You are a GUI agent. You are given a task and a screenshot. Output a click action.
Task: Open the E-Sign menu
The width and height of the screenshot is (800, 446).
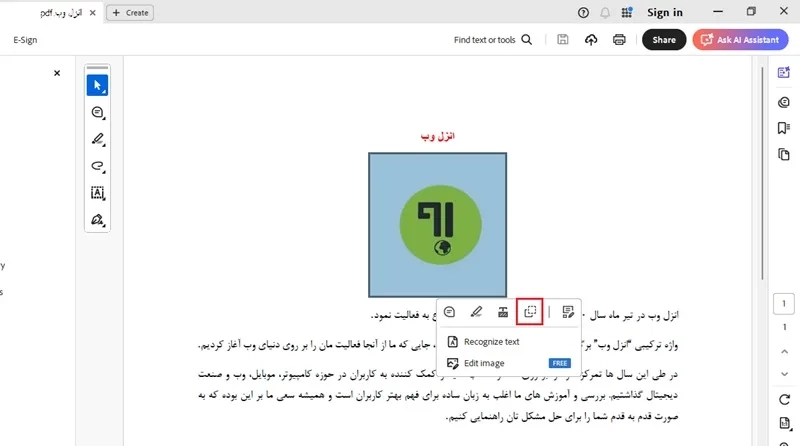(25, 40)
